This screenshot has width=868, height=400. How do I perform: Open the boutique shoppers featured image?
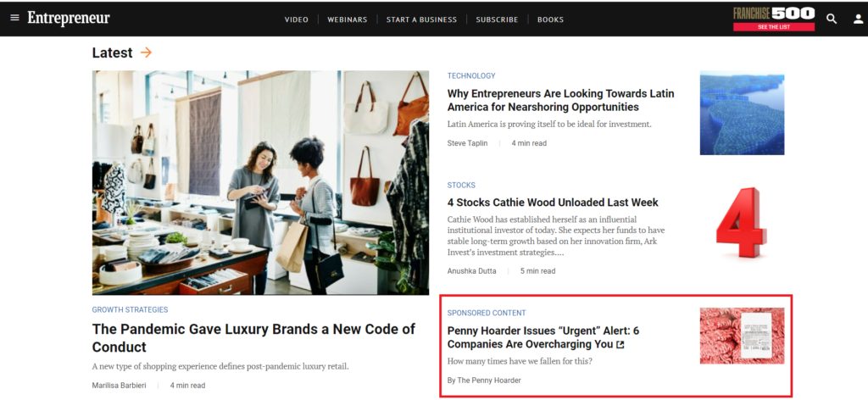pos(260,182)
